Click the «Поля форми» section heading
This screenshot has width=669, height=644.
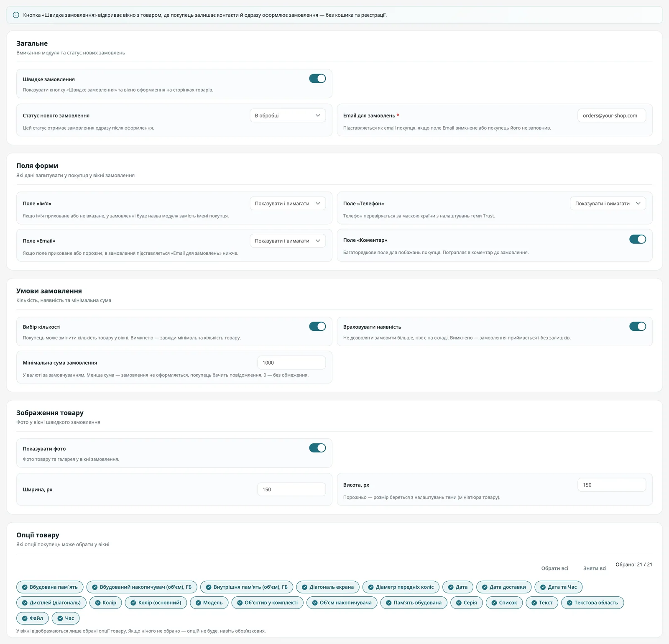pos(37,166)
